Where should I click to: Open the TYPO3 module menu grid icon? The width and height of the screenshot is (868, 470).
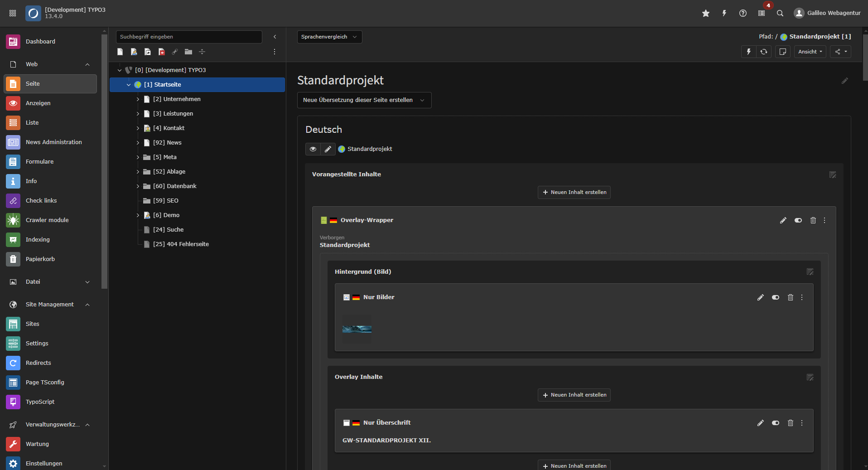click(x=12, y=13)
